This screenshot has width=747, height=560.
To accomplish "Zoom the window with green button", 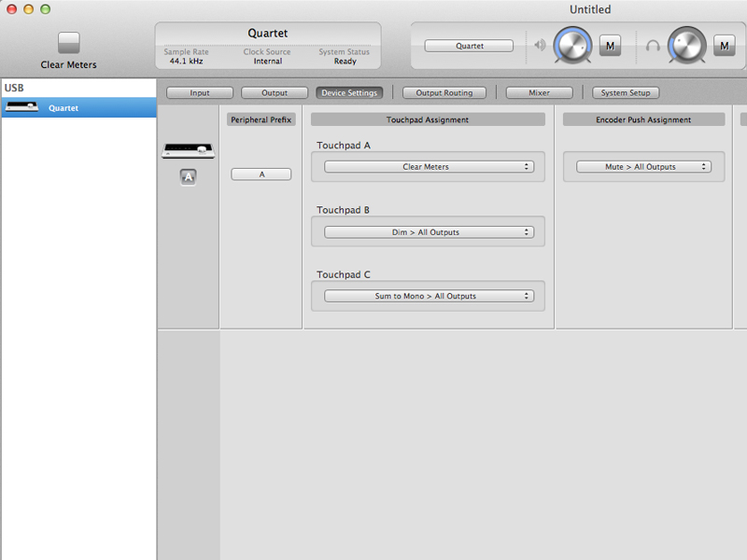I will 45,9.
